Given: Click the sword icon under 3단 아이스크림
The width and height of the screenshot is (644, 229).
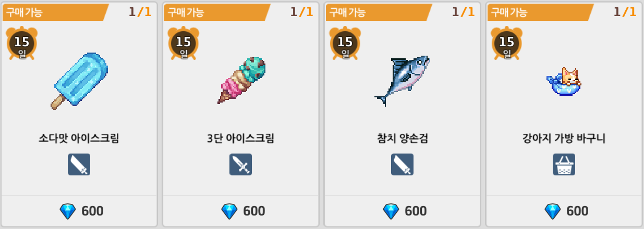Looking at the screenshot, I should (240, 164).
